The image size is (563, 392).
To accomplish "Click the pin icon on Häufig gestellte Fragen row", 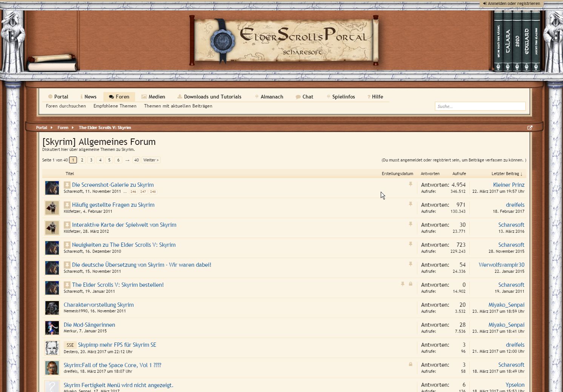I will [411, 204].
